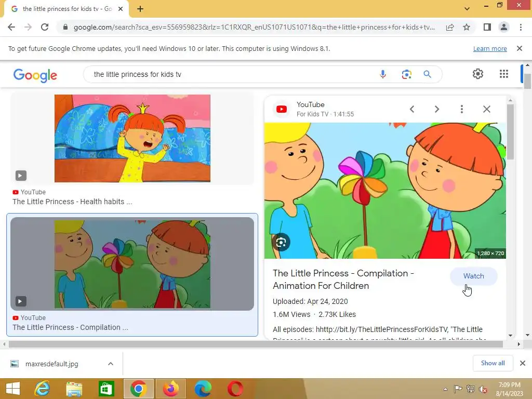Image resolution: width=532 pixels, height=399 pixels.
Task: Search by image with Google Lens icon
Action: [x=406, y=74]
